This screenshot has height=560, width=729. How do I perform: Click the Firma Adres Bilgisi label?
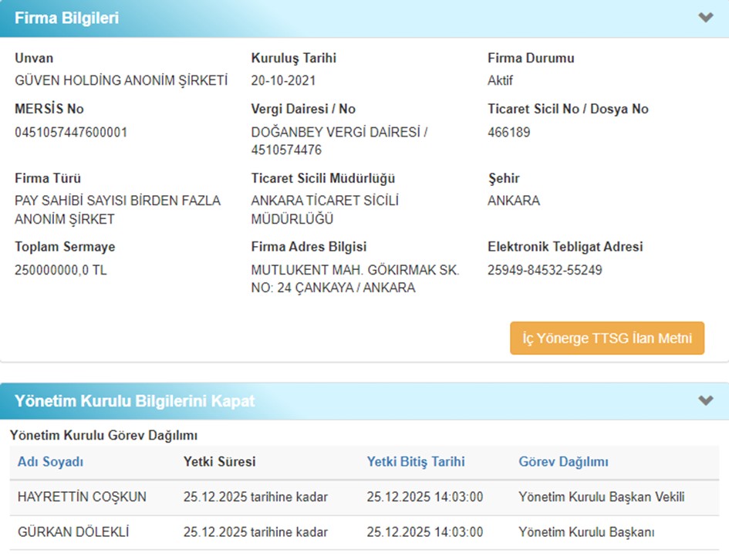309,247
